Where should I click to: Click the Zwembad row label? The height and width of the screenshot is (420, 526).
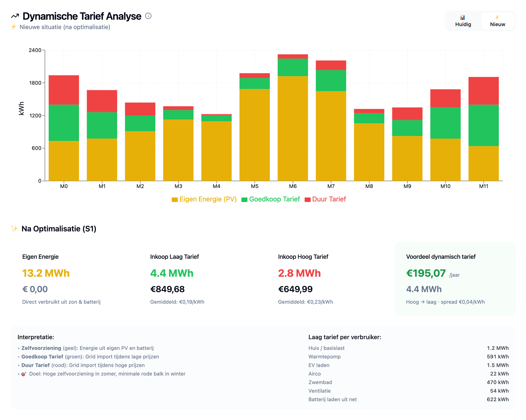click(320, 382)
